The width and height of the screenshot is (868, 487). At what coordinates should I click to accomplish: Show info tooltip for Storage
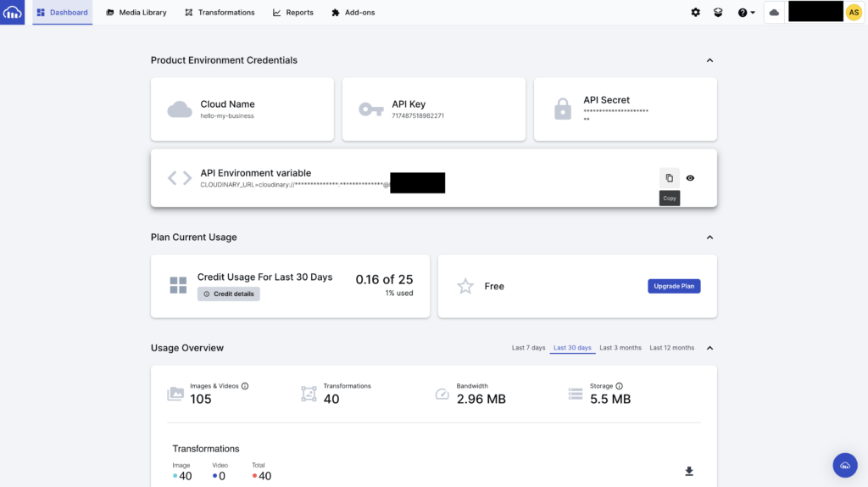point(619,386)
